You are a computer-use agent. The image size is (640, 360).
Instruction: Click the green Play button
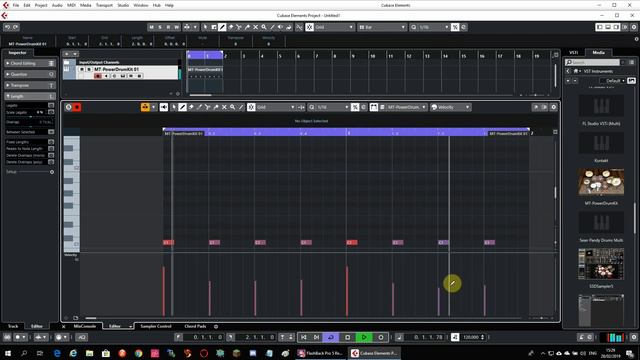364,337
